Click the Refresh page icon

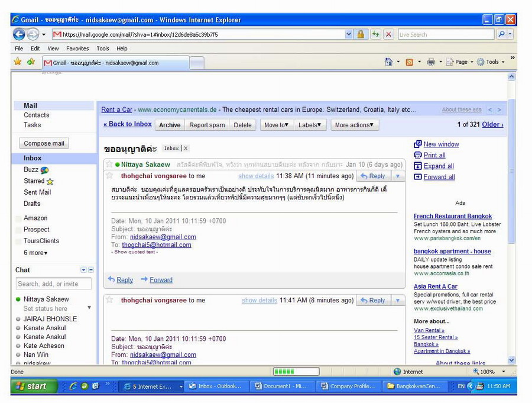(375, 34)
